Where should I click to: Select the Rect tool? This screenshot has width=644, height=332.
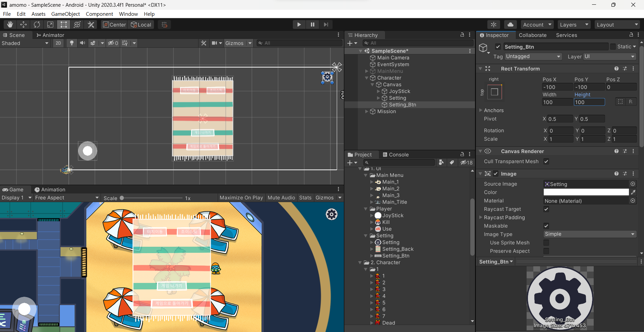64,25
